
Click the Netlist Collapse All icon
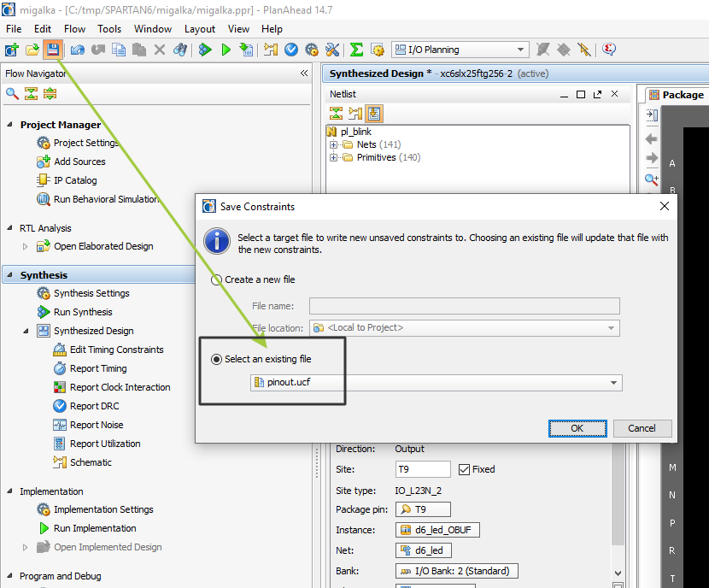(x=336, y=114)
